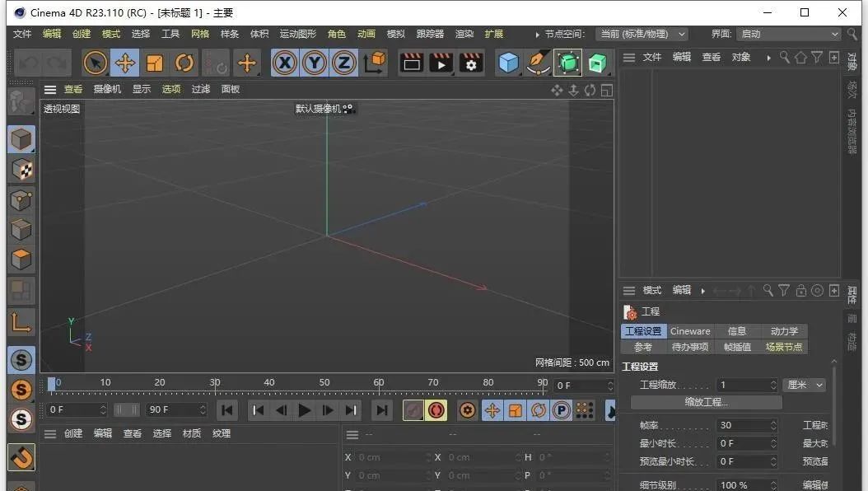Viewport: 868px width, 491px height.
Task: Select the Live Selection tool
Action: [x=96, y=63]
